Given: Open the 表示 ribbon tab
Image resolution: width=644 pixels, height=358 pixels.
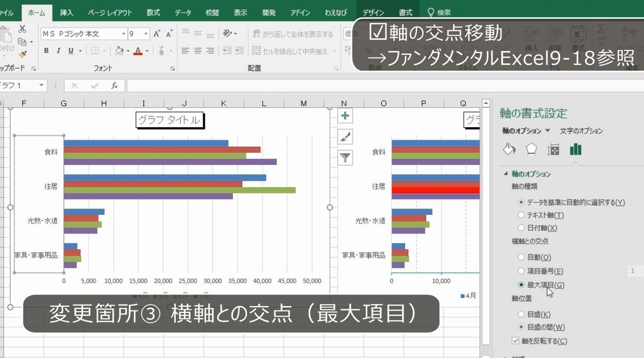Looking at the screenshot, I should [x=241, y=12].
